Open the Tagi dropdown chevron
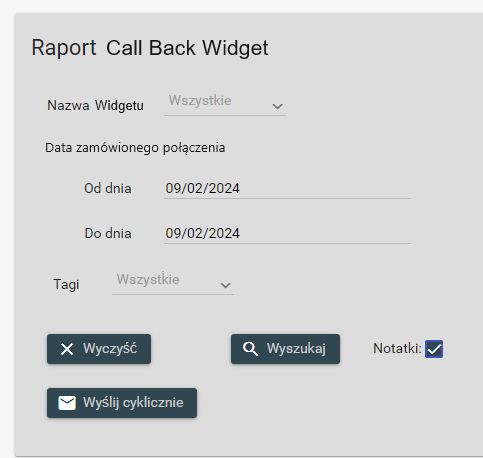The width and height of the screenshot is (483, 458). pos(226,286)
